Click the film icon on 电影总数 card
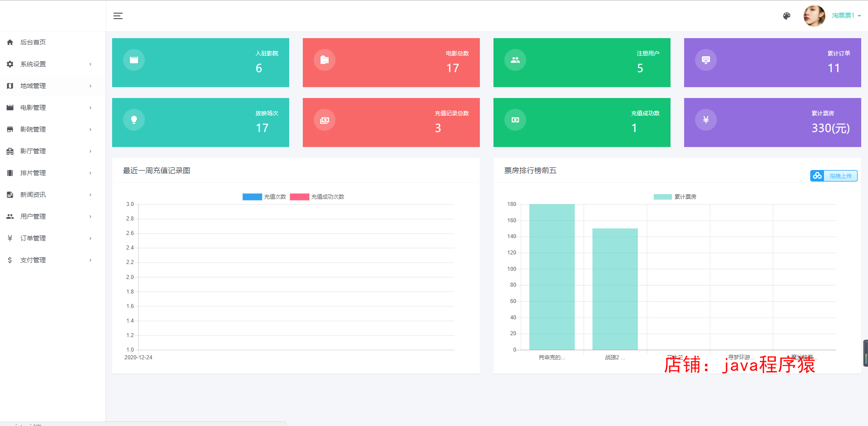868x426 pixels. [325, 60]
